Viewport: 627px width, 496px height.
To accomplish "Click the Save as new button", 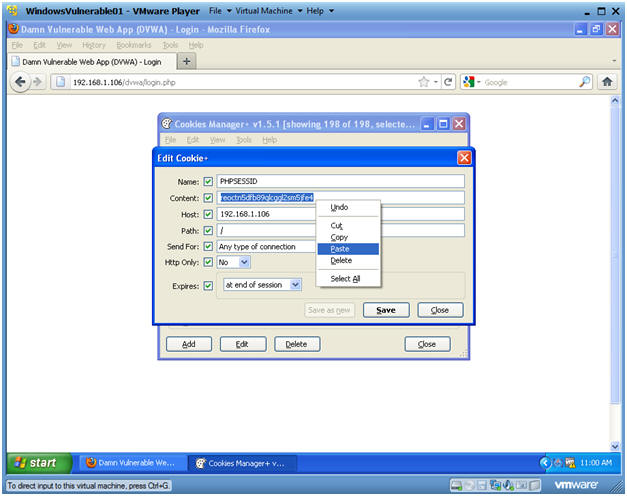I will (329, 310).
